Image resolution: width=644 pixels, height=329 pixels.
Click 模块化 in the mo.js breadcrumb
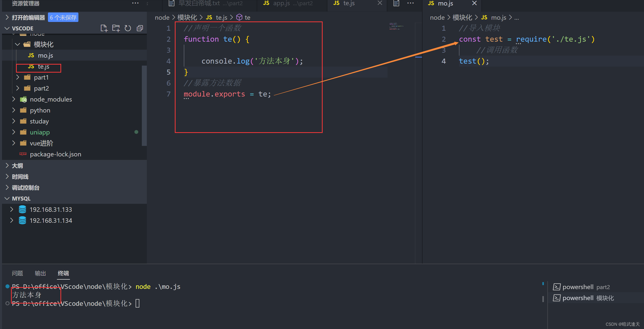point(462,17)
